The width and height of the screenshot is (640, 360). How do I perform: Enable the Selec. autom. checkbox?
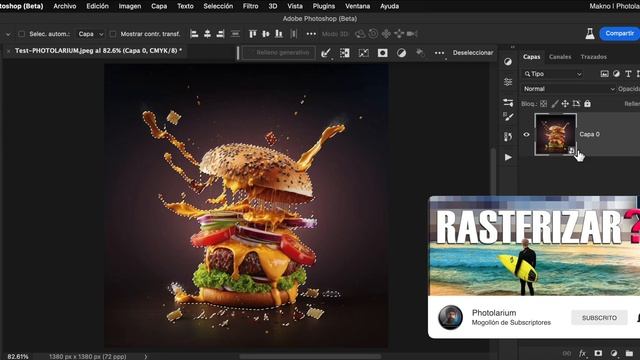[21, 34]
